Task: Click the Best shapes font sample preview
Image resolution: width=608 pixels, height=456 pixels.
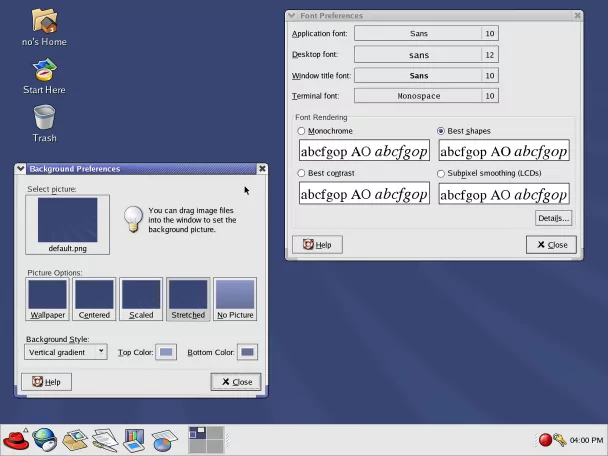Action: pyautogui.click(x=504, y=150)
